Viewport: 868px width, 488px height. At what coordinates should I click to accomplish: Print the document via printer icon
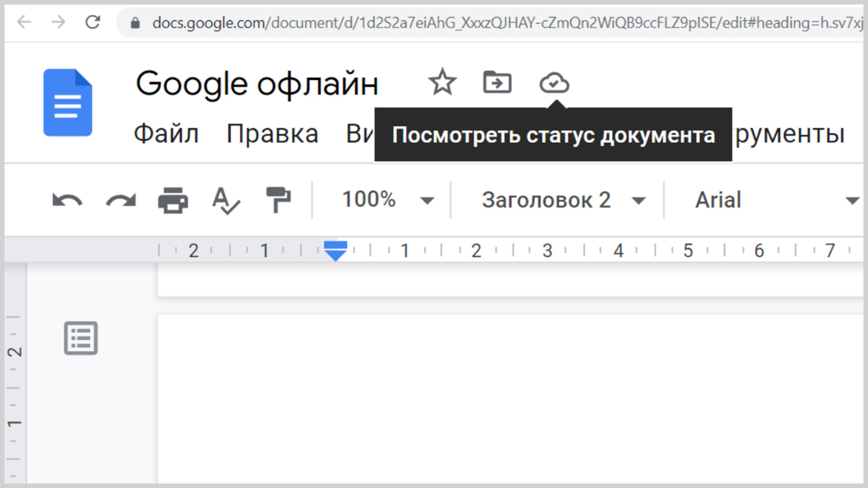pyautogui.click(x=173, y=200)
